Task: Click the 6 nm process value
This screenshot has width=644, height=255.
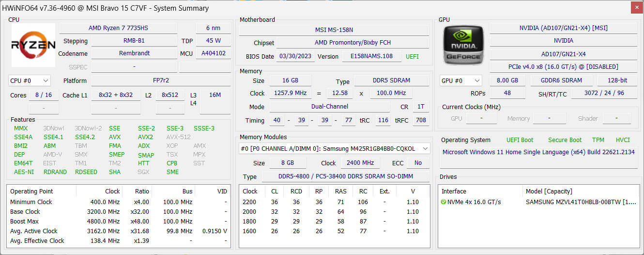Action: (213, 28)
